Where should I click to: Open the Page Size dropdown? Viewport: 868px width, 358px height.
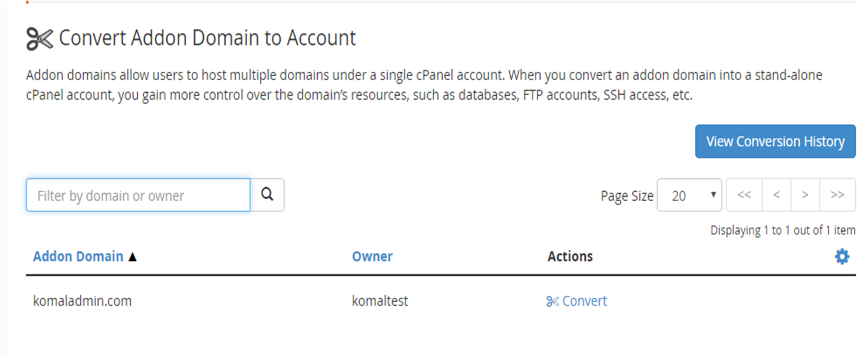click(689, 195)
